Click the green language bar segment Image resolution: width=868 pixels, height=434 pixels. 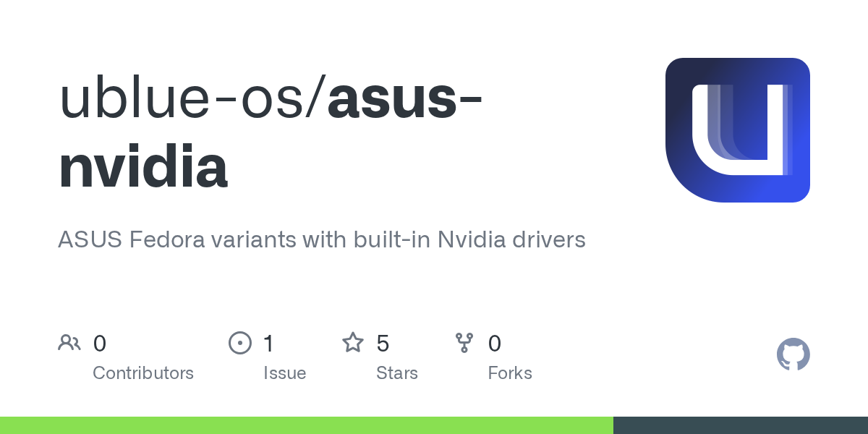[x=307, y=425]
